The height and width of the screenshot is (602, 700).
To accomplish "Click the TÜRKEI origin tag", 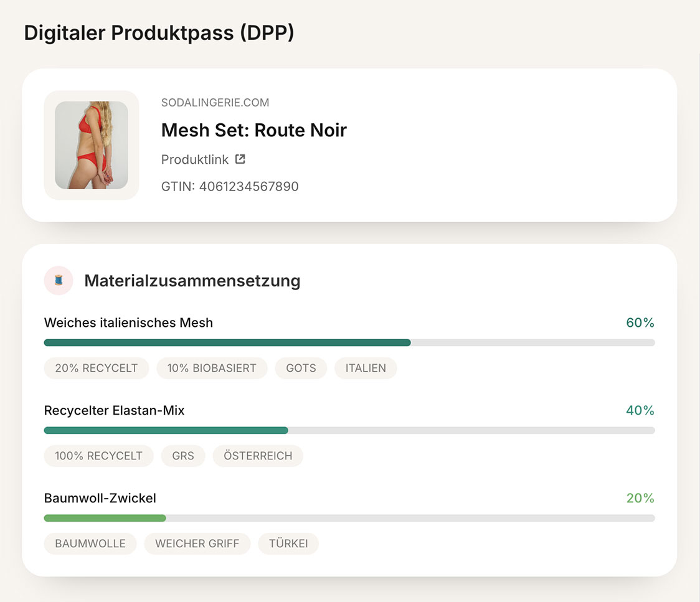I will point(288,543).
